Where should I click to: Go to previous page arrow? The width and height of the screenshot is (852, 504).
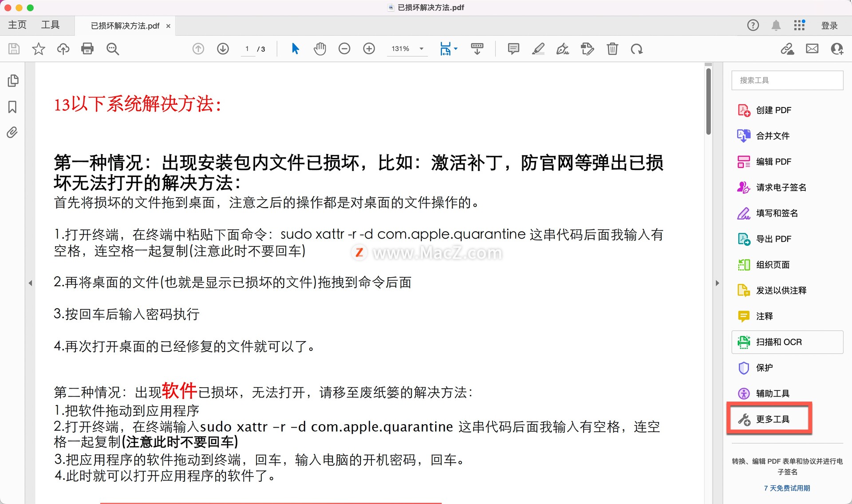(198, 49)
